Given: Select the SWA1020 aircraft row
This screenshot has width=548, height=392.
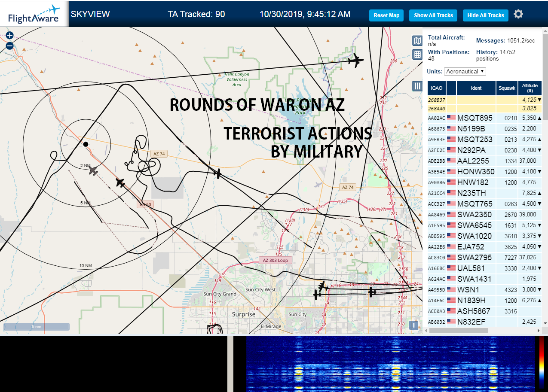Looking at the screenshot, I should [x=485, y=236].
